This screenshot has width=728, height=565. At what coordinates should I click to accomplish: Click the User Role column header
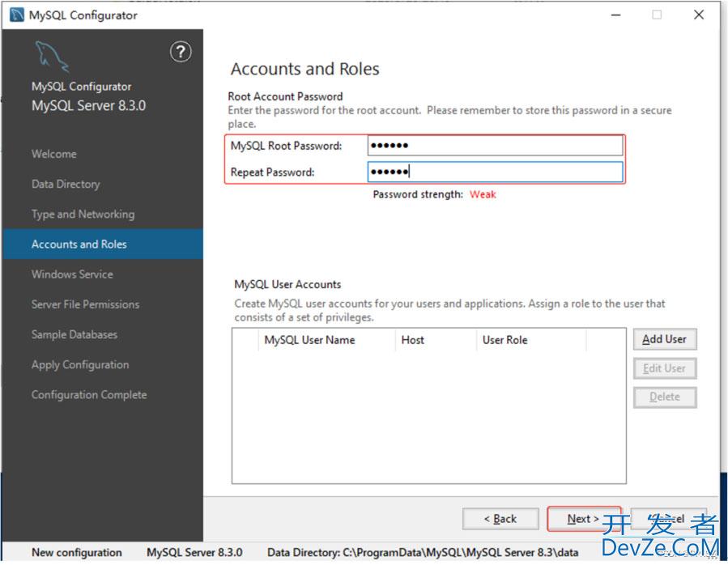(x=531, y=340)
